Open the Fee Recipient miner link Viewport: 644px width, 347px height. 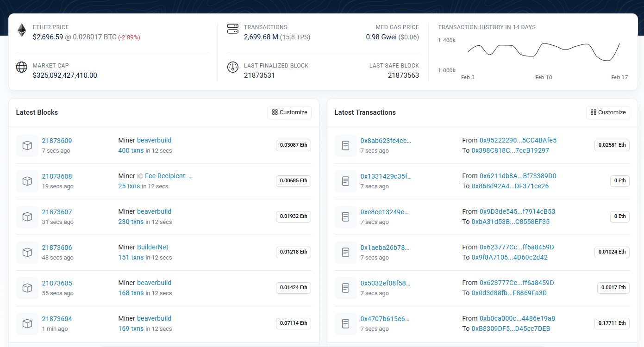click(169, 176)
